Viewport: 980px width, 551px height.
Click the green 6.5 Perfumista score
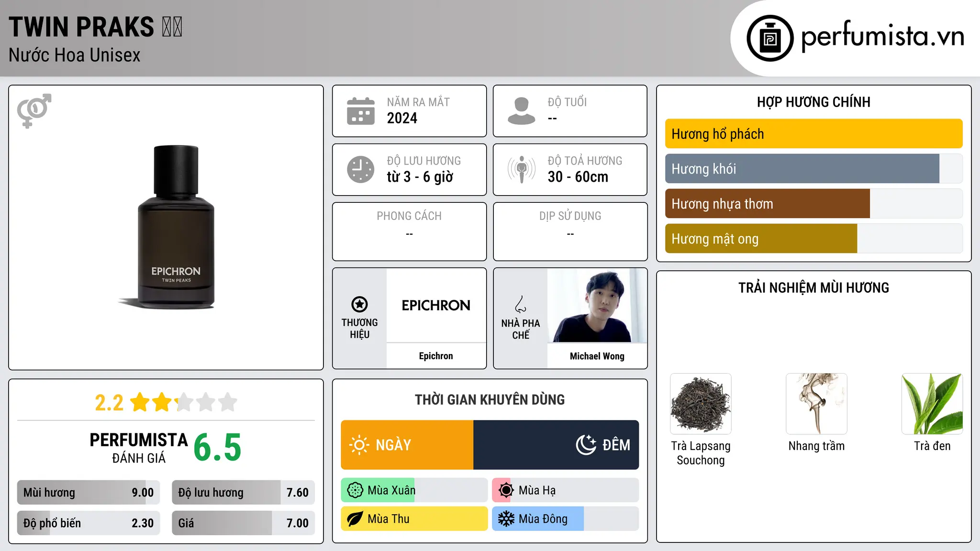pos(218,448)
